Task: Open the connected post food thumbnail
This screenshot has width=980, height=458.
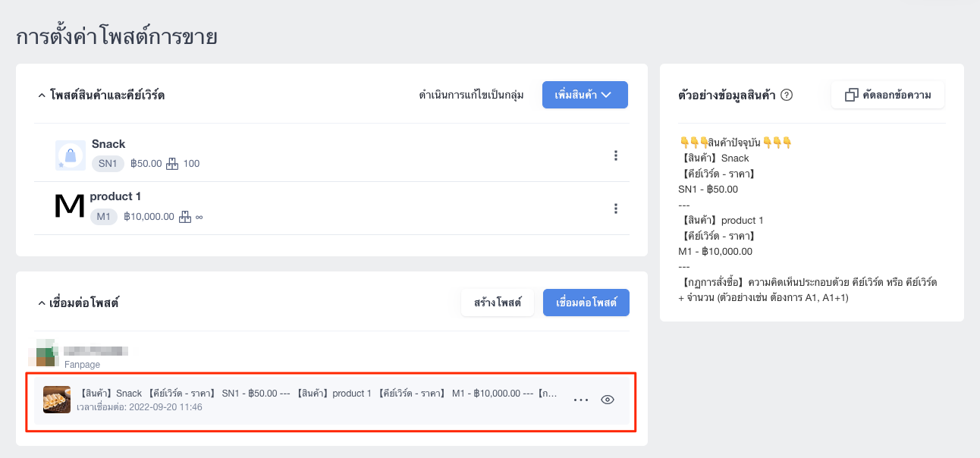Action: click(57, 400)
